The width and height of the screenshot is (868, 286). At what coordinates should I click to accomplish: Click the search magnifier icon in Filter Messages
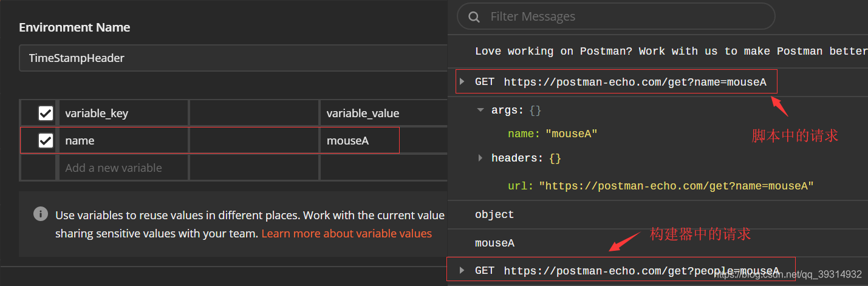tap(474, 16)
